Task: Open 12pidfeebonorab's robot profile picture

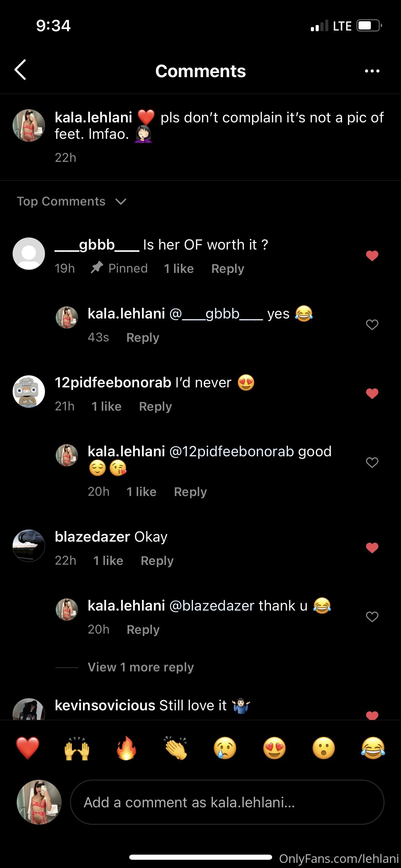Action: tap(29, 391)
